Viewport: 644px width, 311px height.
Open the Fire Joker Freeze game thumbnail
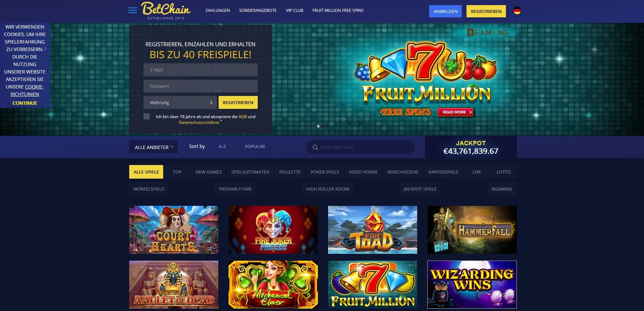(x=273, y=230)
